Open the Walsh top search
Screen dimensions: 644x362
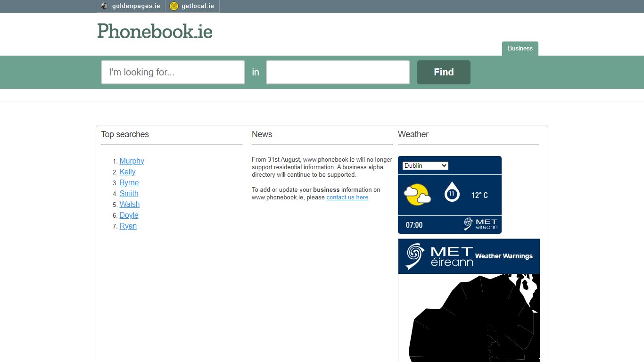[x=130, y=204]
